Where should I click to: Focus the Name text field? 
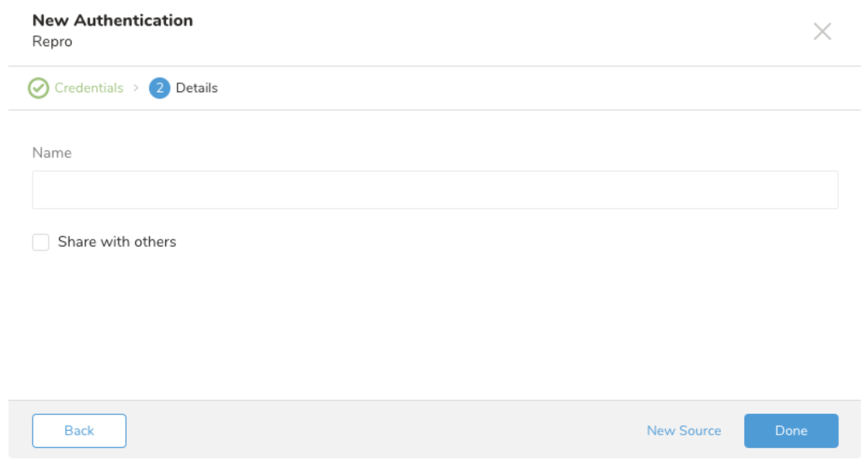(x=435, y=190)
